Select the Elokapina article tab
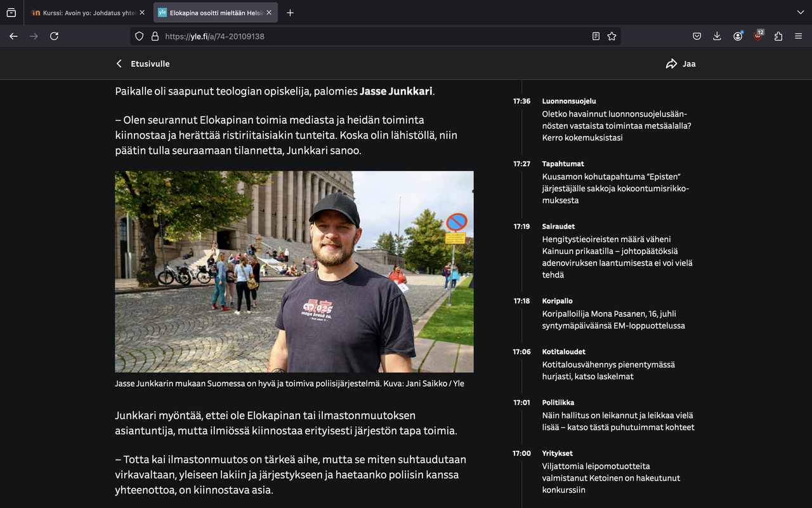Screen dimensions: 812x508 pyautogui.click(x=209, y=12)
